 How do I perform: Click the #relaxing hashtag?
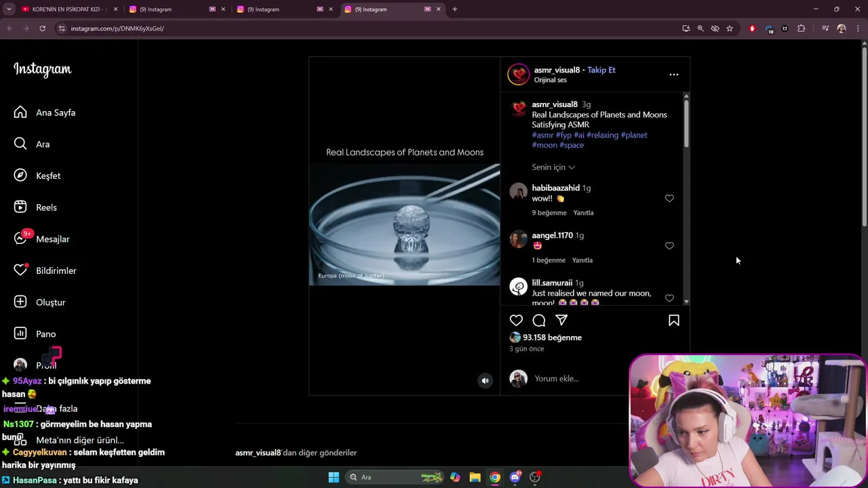(x=602, y=135)
